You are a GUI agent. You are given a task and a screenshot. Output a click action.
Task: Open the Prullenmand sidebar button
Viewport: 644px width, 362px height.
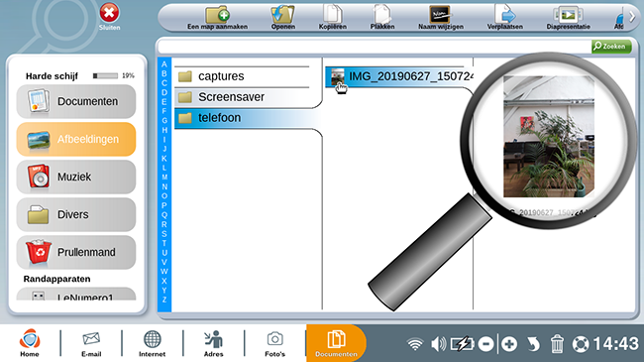click(x=76, y=252)
